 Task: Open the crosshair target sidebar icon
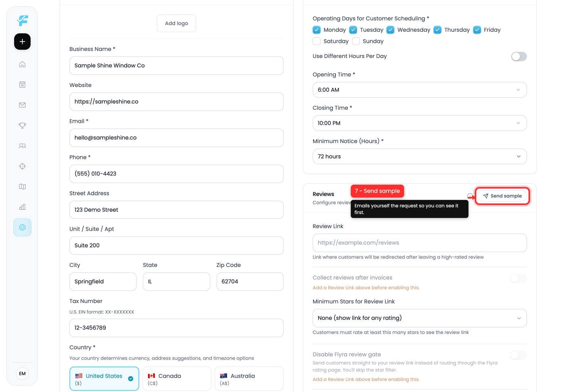22,166
